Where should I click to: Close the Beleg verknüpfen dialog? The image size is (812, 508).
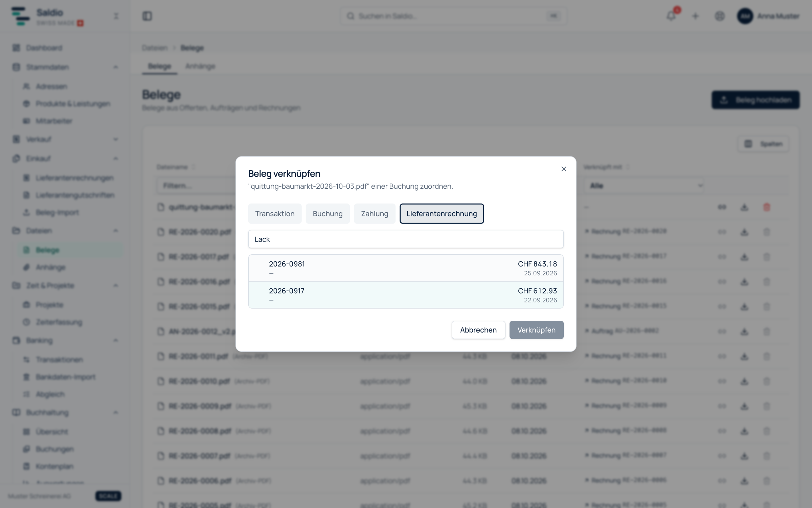[563, 169]
